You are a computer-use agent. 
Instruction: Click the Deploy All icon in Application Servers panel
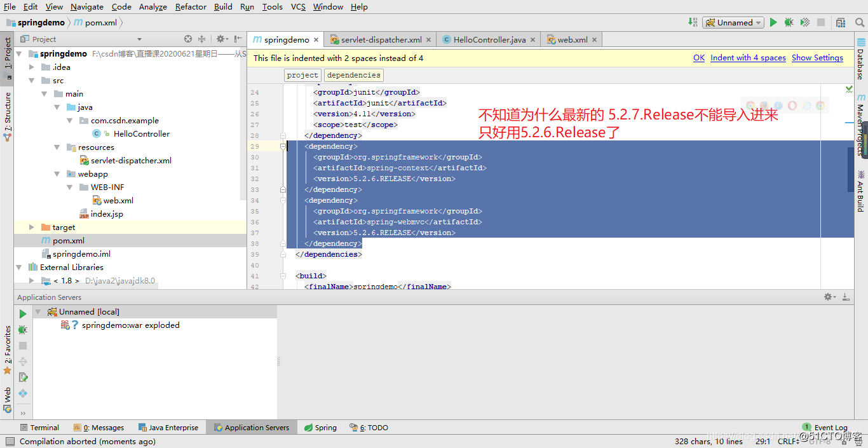(x=23, y=362)
